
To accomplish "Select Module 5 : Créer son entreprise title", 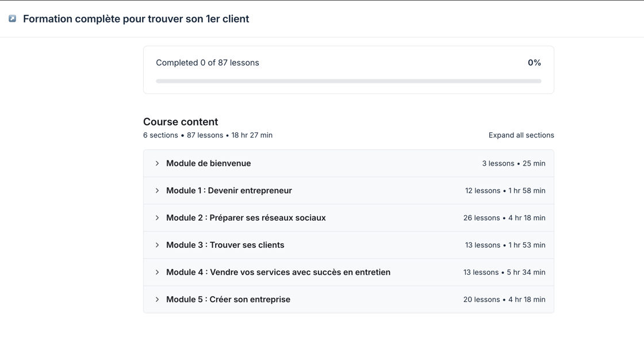I will (228, 300).
